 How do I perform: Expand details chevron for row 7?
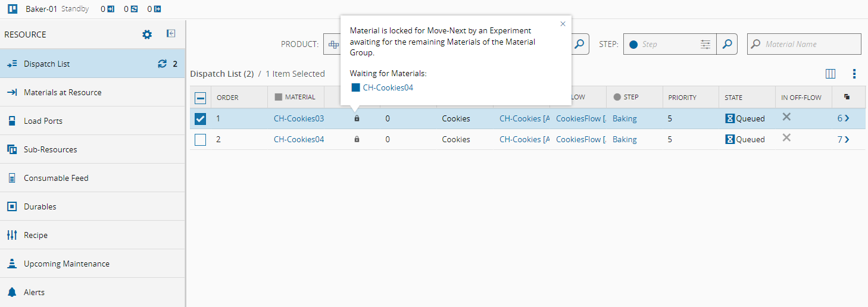pos(847,140)
